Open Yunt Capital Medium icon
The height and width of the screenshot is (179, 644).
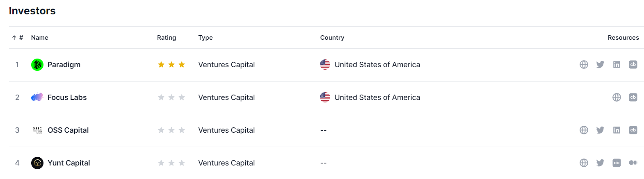633,163
